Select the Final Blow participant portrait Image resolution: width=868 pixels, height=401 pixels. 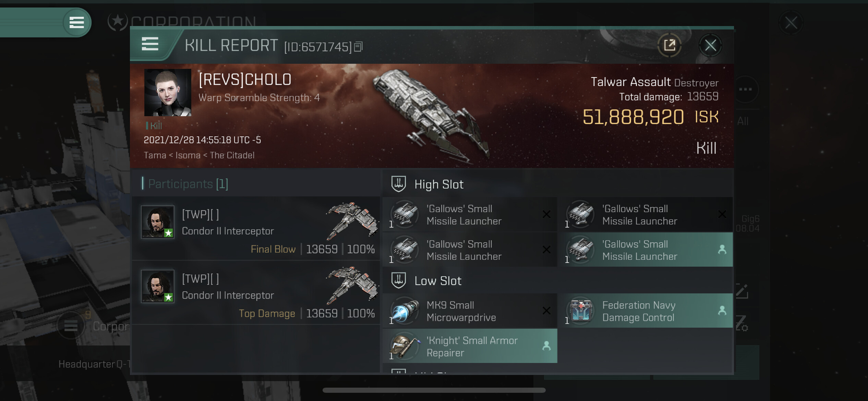pos(158,222)
